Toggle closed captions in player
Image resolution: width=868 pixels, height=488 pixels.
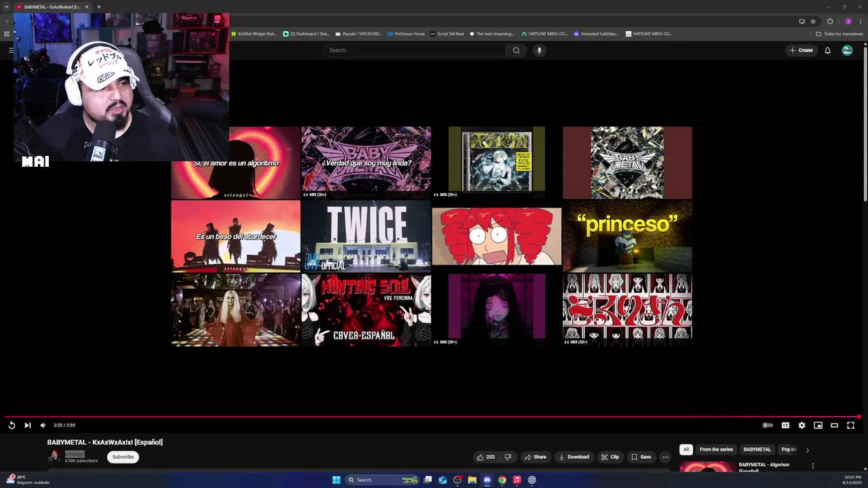(785, 425)
